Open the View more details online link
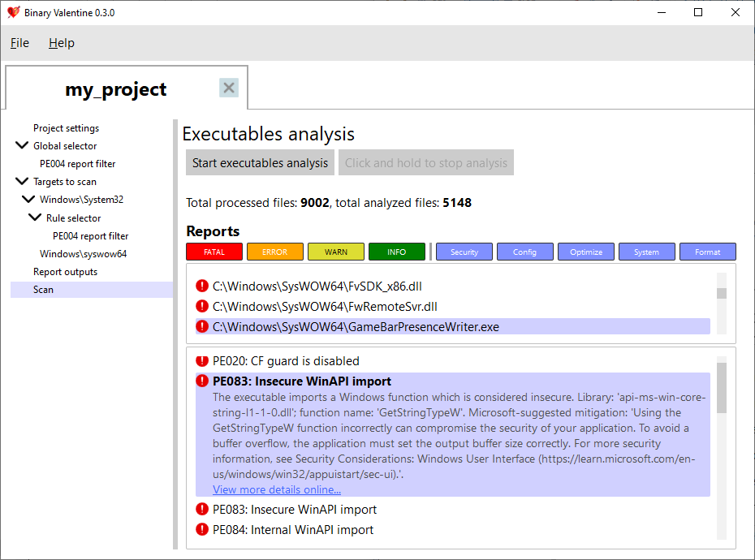Viewport: 755px width, 560px height. coord(277,489)
